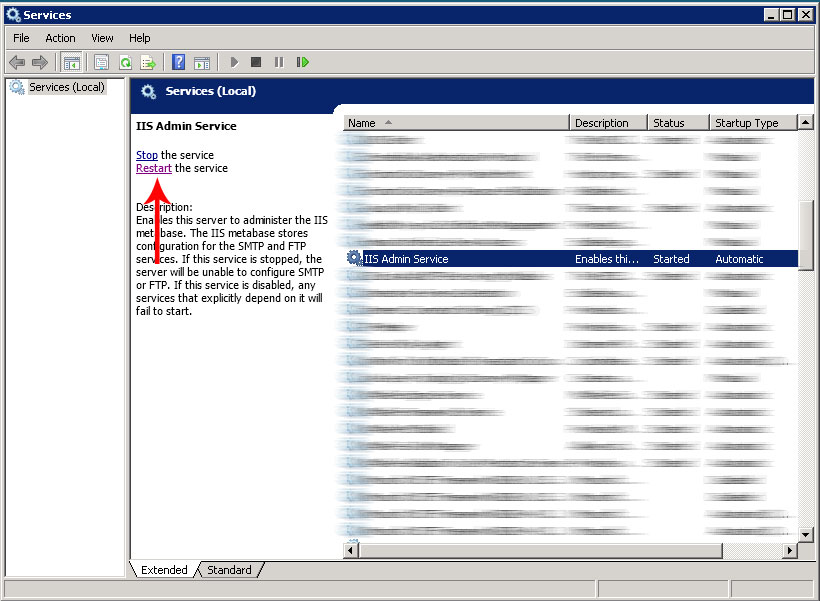The image size is (820, 601).
Task: Open the File menu
Action: [21, 38]
